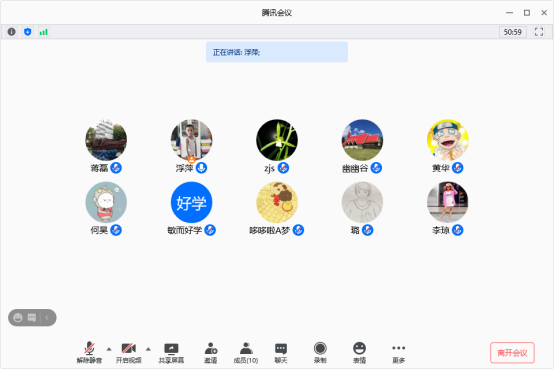Click the chat bubble icon in floating bar

click(x=32, y=318)
